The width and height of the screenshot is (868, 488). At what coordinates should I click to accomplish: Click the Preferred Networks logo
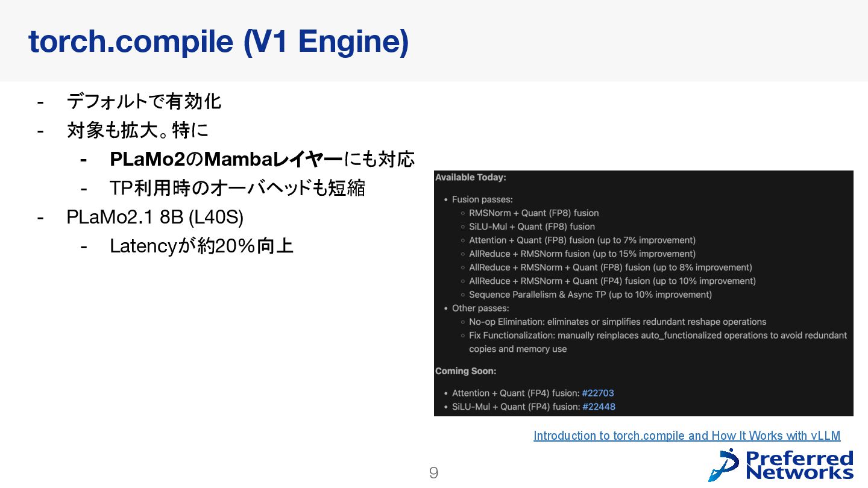coord(781,465)
